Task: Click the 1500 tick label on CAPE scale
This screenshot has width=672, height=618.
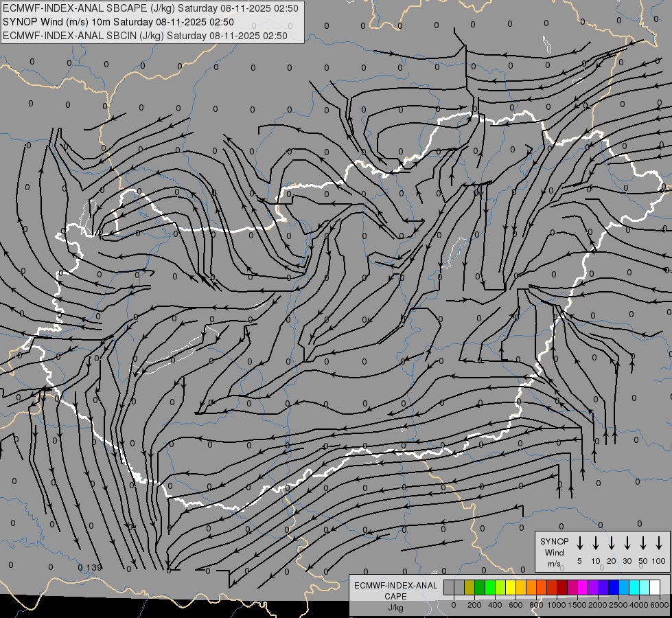Action: (577, 605)
